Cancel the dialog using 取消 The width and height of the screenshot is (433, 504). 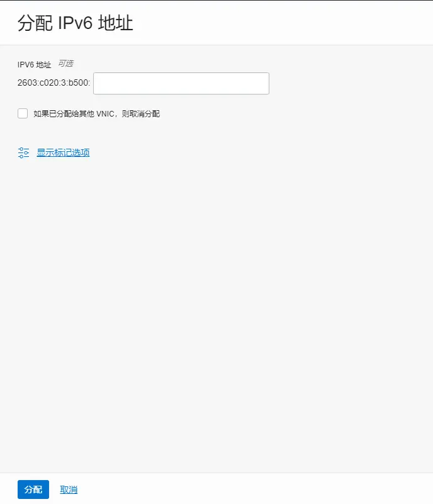click(69, 490)
